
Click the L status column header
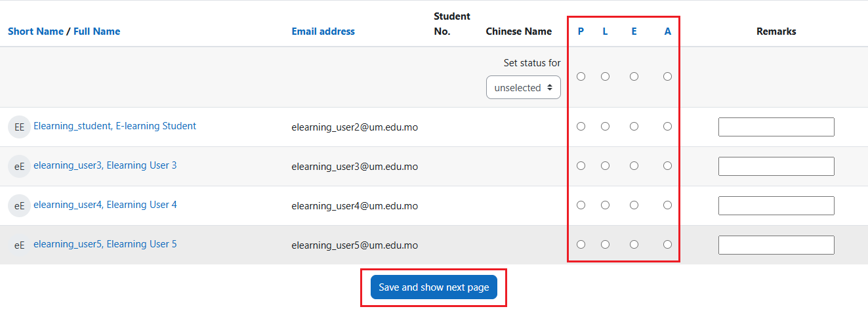605,31
